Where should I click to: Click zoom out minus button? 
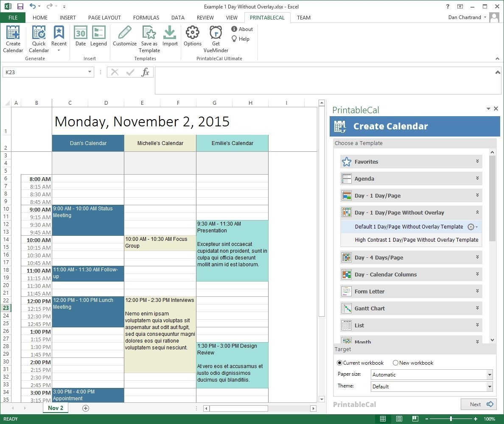[426, 418]
